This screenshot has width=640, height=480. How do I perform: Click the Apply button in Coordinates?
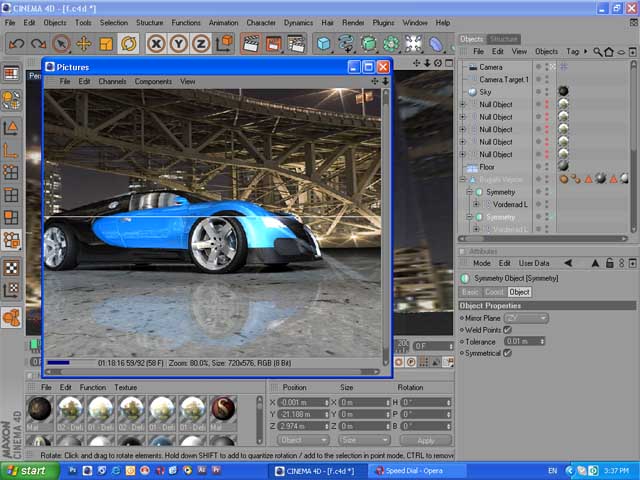click(x=426, y=440)
